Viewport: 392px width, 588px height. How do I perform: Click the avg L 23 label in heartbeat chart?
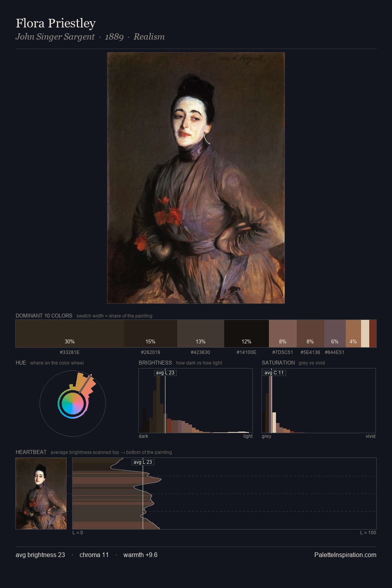pyautogui.click(x=143, y=462)
